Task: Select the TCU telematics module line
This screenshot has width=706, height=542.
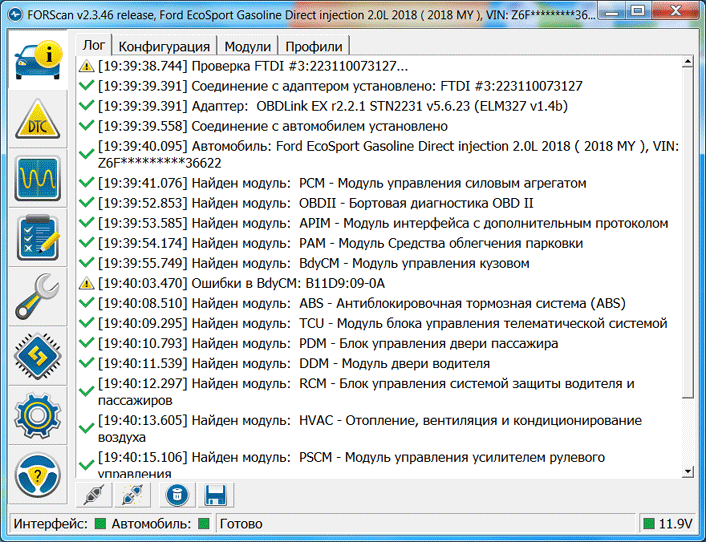Action: tap(383, 323)
